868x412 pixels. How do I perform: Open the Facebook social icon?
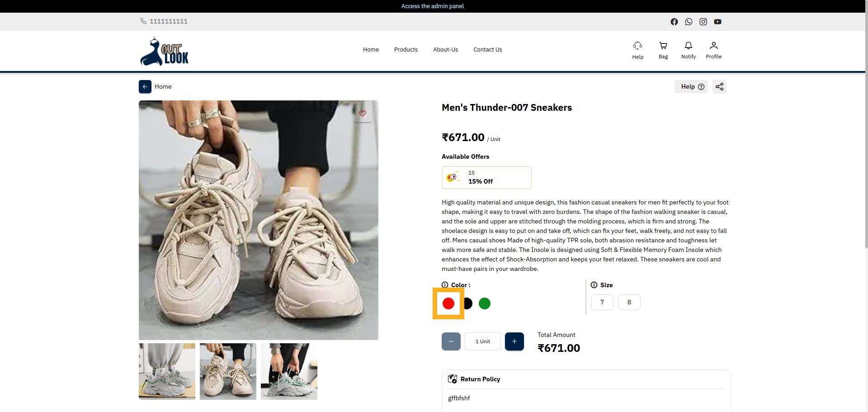674,22
